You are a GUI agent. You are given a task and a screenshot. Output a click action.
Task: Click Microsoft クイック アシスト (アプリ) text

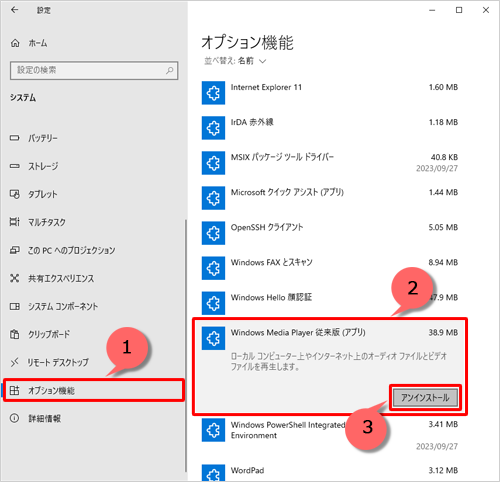[x=287, y=192]
